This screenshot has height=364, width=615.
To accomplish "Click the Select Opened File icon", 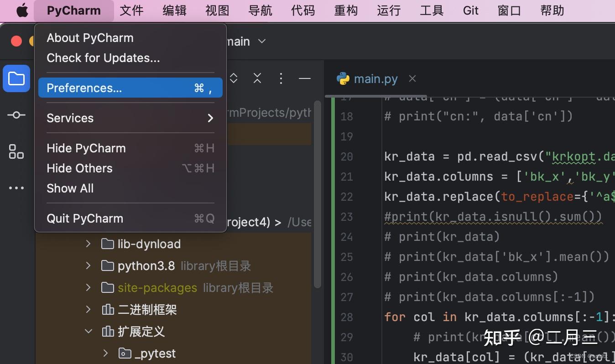I will [233, 78].
